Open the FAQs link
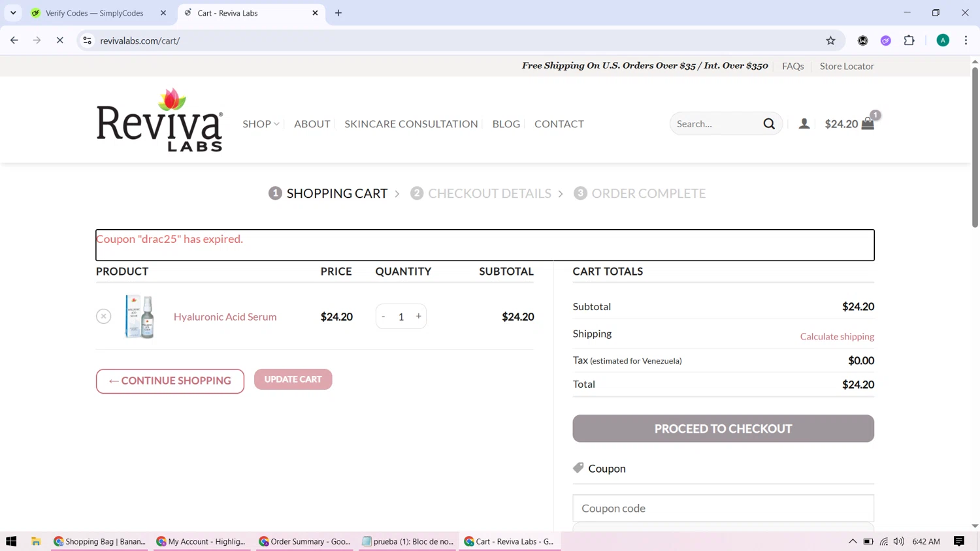The width and height of the screenshot is (980, 551). pyautogui.click(x=792, y=66)
